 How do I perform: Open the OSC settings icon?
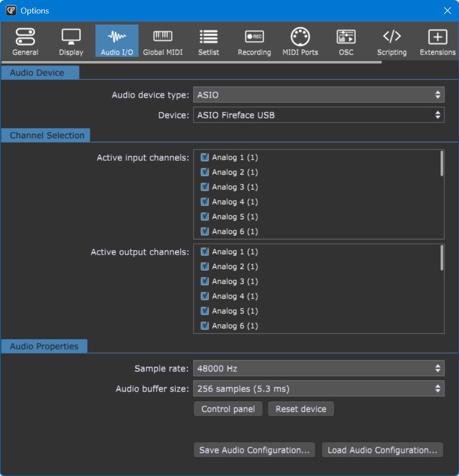tap(346, 37)
